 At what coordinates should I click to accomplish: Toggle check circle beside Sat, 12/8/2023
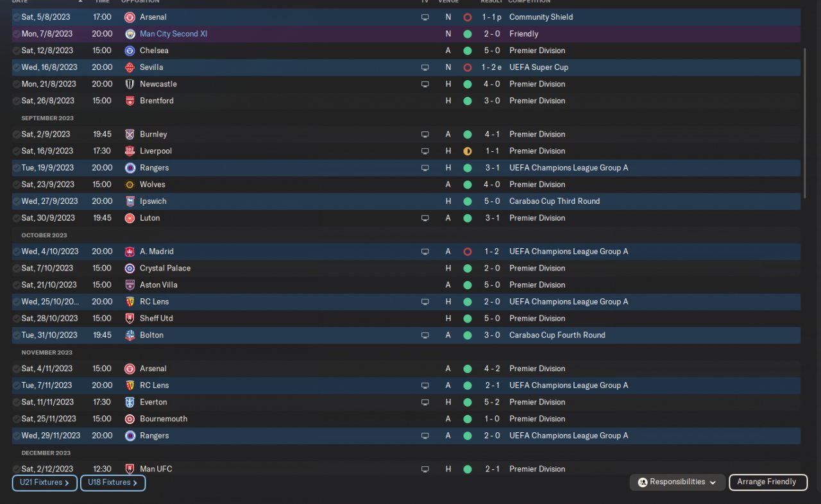coord(16,51)
